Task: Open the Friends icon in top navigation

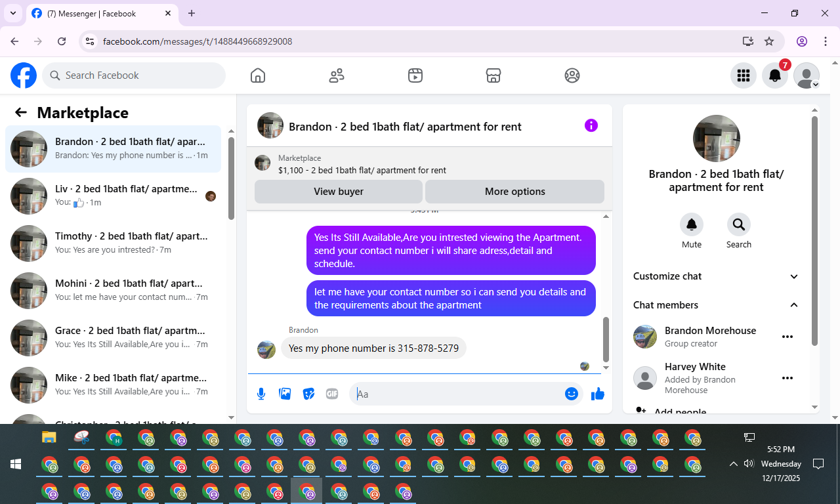Action: click(x=337, y=75)
